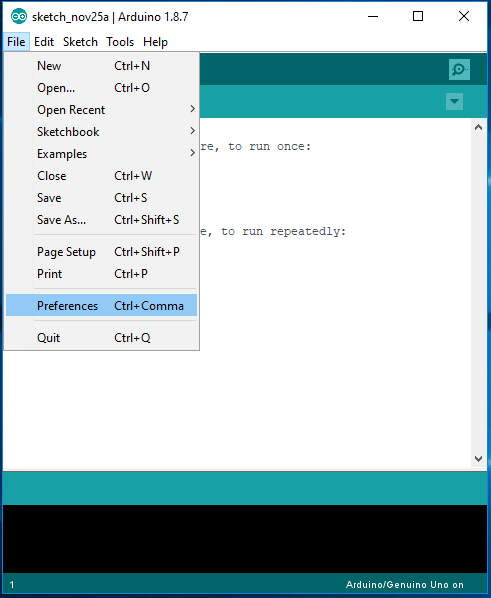Viewport: 491px width, 598px height.
Task: Click the line number 1 in status bar
Action: pyautogui.click(x=12, y=585)
